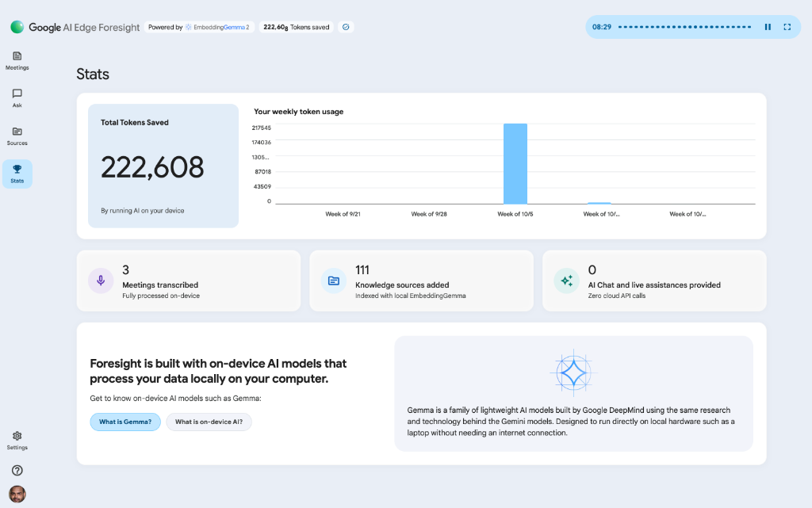Click the Week of 10/5 axis label

click(515, 214)
